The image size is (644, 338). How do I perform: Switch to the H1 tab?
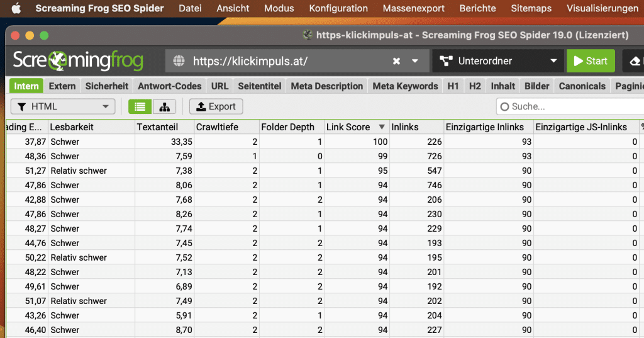pos(453,86)
